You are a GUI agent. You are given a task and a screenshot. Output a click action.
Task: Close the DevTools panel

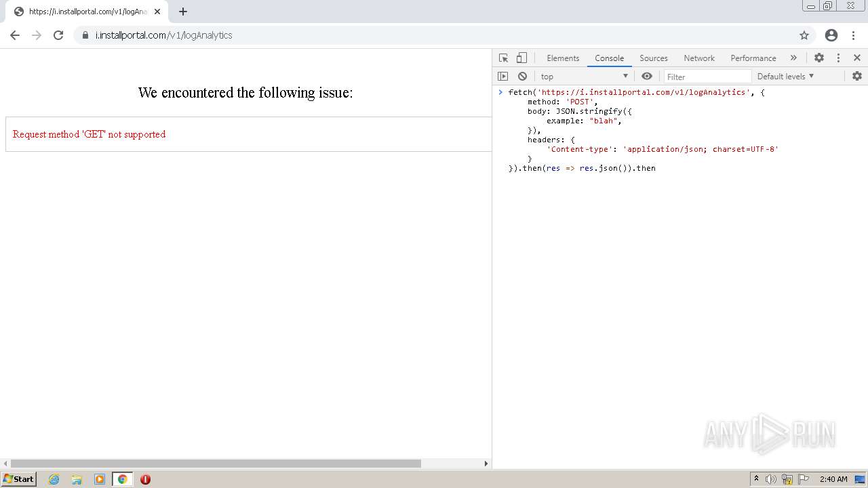tap(857, 58)
